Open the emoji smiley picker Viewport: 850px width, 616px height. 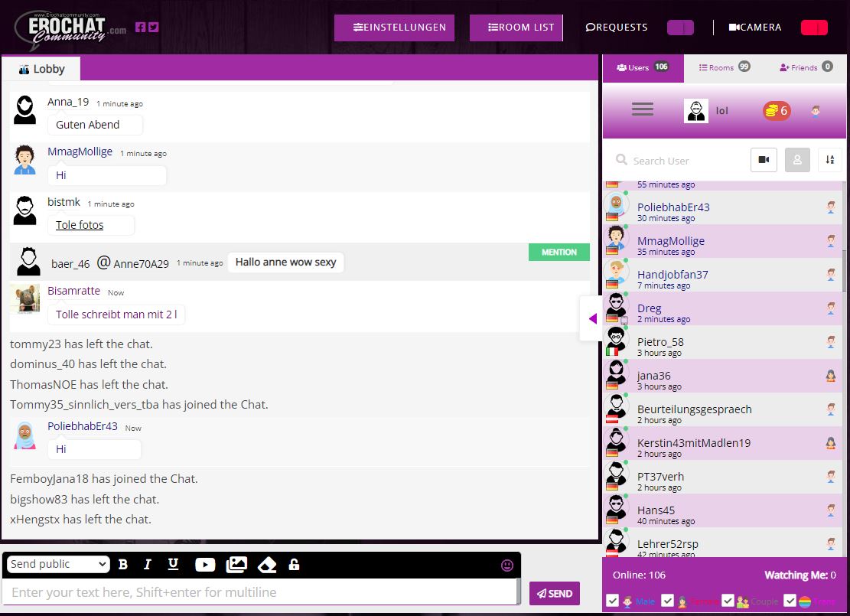pyautogui.click(x=506, y=565)
